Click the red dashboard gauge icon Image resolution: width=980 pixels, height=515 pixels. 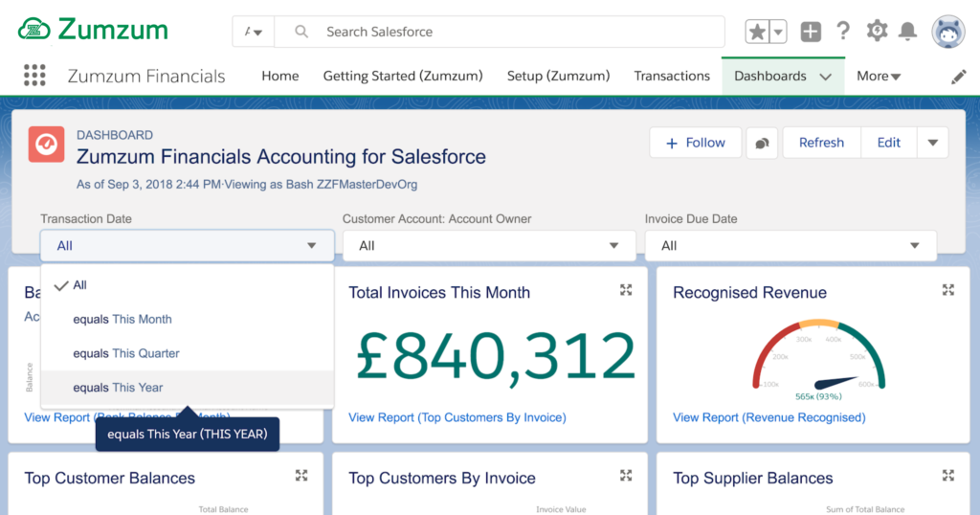click(x=46, y=145)
